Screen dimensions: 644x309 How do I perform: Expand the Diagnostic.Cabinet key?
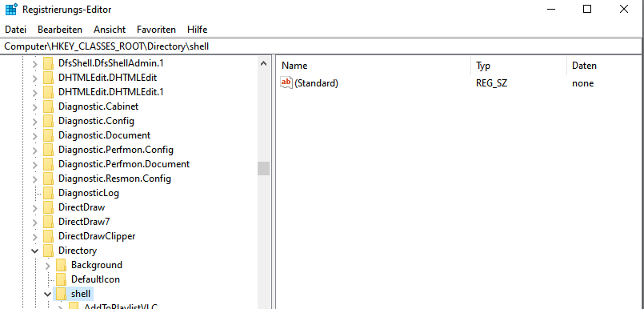click(x=35, y=106)
